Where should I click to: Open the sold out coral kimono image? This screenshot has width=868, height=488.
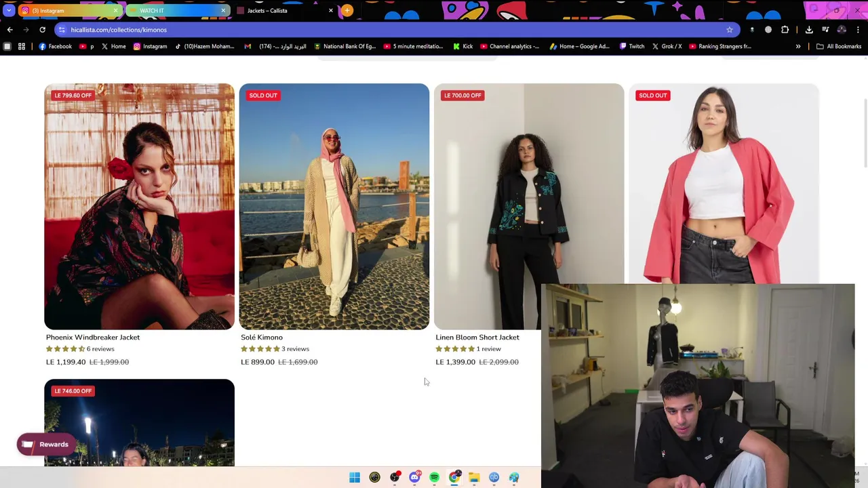[x=724, y=183]
